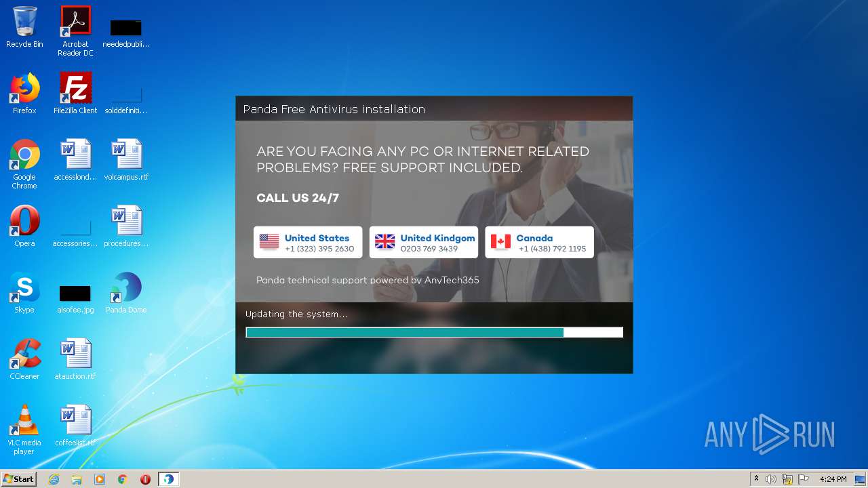Launch the VLC media player shortcut

pos(24,430)
